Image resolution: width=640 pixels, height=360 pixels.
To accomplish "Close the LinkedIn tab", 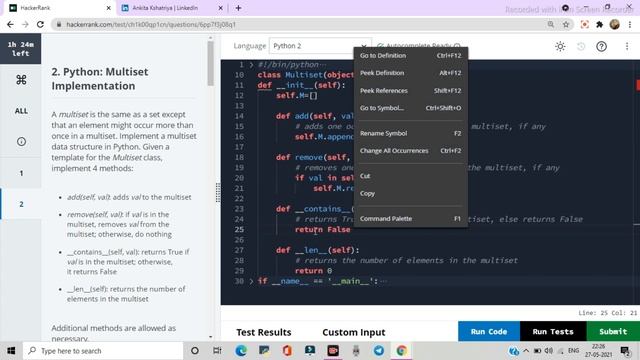I will click(220, 8).
